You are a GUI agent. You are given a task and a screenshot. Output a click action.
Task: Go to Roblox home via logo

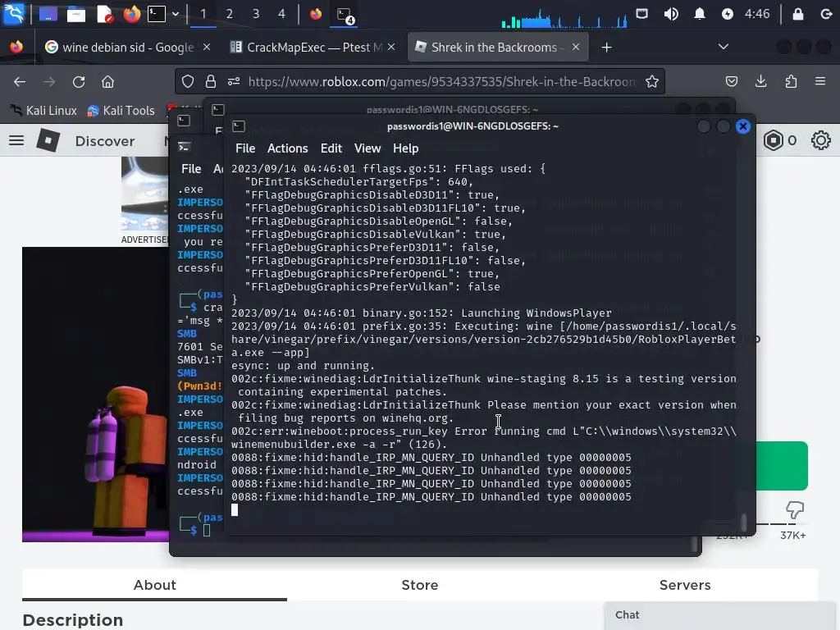click(x=48, y=140)
